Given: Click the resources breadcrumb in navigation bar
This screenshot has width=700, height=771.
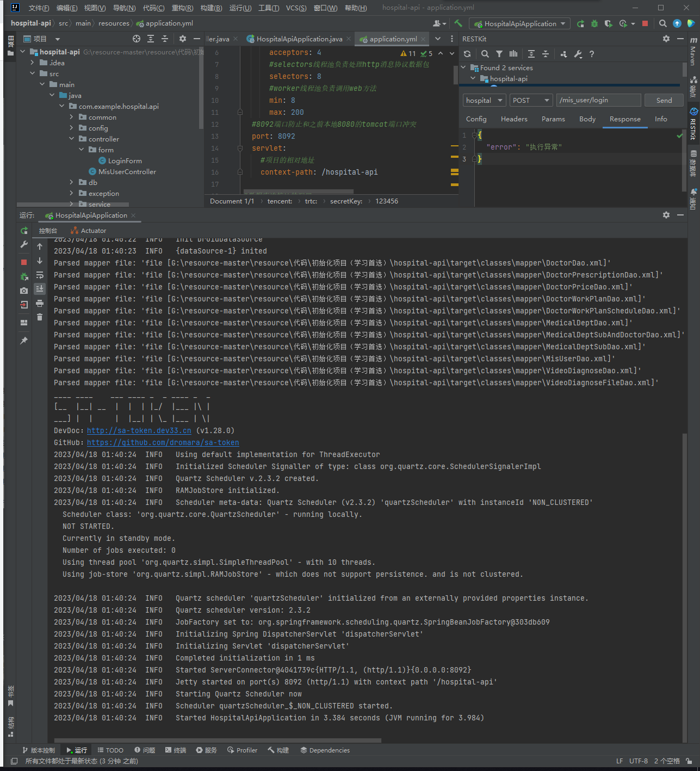Looking at the screenshot, I should tap(114, 23).
